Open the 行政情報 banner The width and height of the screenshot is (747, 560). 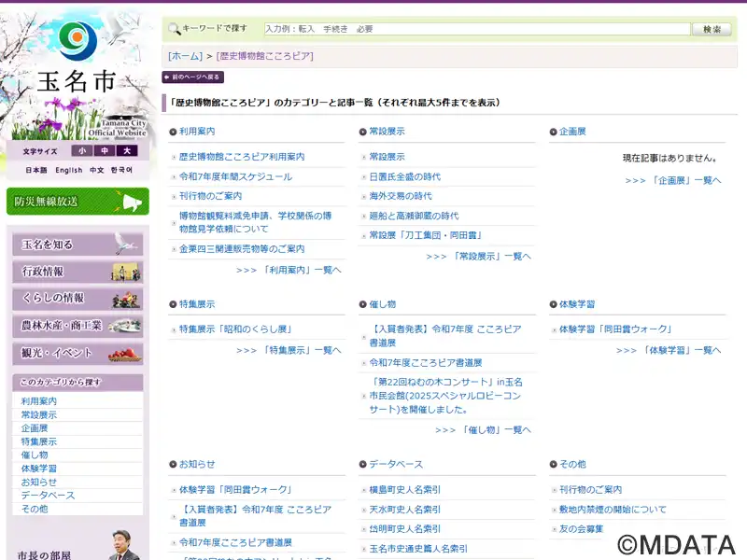click(x=78, y=272)
